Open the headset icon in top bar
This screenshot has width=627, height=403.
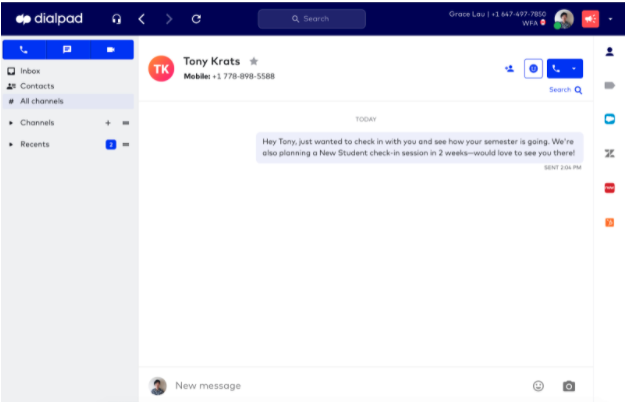116,19
